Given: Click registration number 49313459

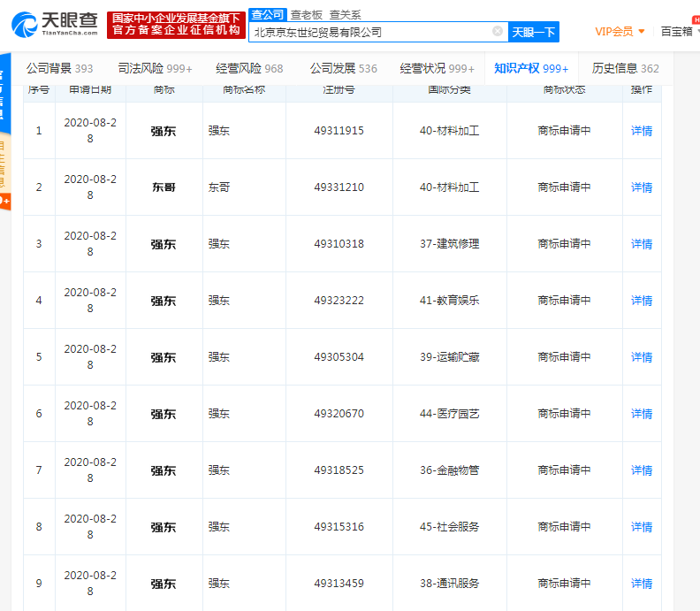Looking at the screenshot, I should [x=339, y=584].
